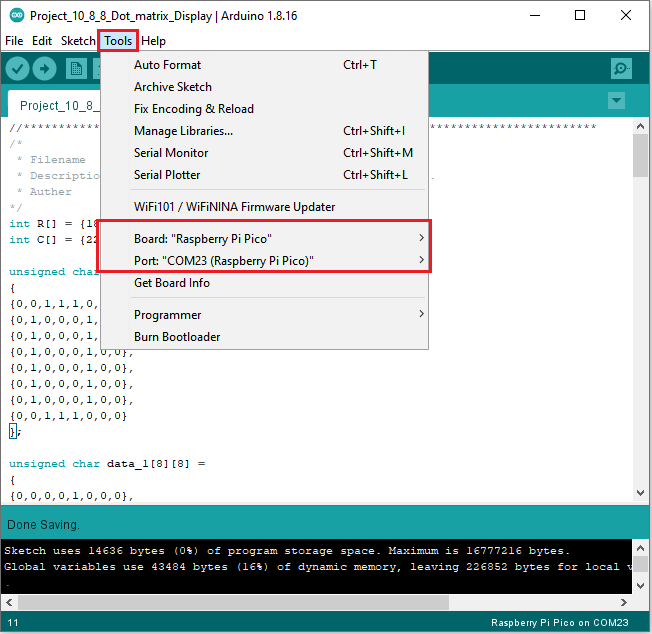Open the Edit menu
The width and height of the screenshot is (652, 634).
[x=42, y=41]
